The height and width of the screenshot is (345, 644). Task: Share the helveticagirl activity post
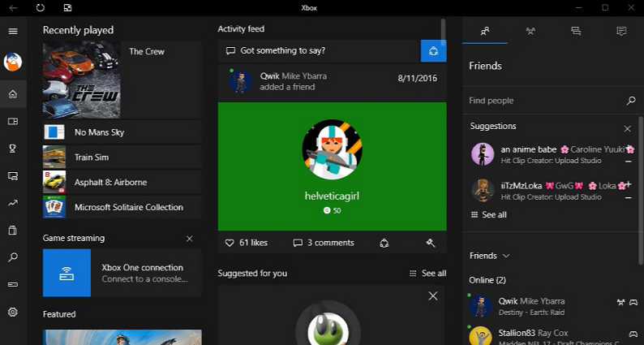coord(384,243)
